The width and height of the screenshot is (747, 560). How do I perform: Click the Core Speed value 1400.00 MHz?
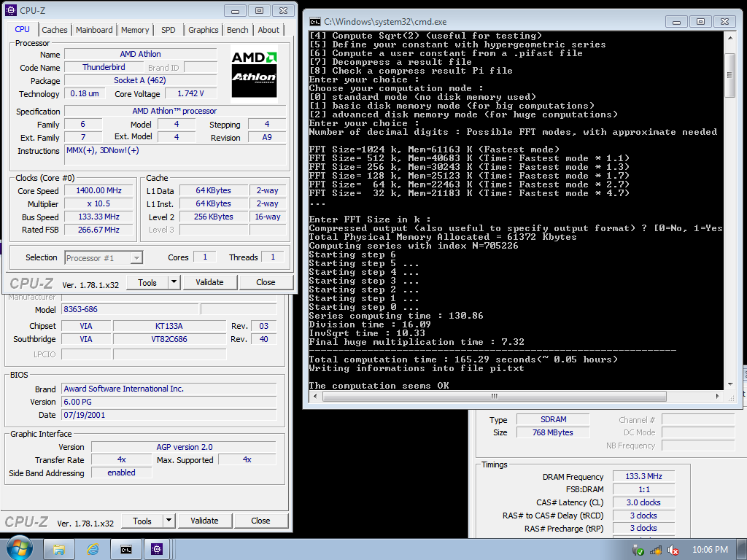tap(98, 190)
